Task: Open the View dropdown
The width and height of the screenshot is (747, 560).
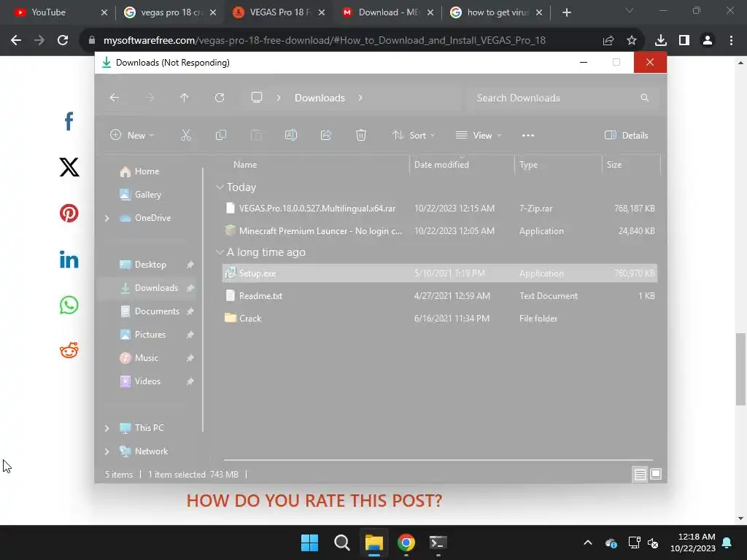Action: [x=479, y=135]
